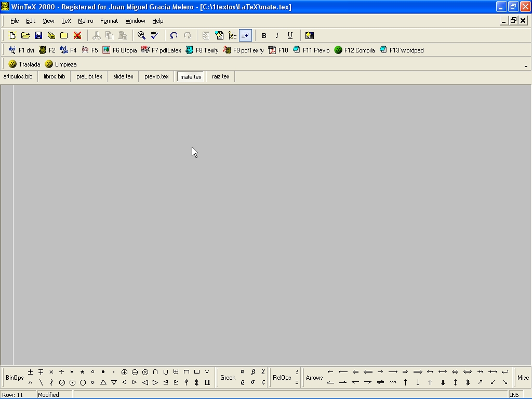Open the Format menu

109,21
